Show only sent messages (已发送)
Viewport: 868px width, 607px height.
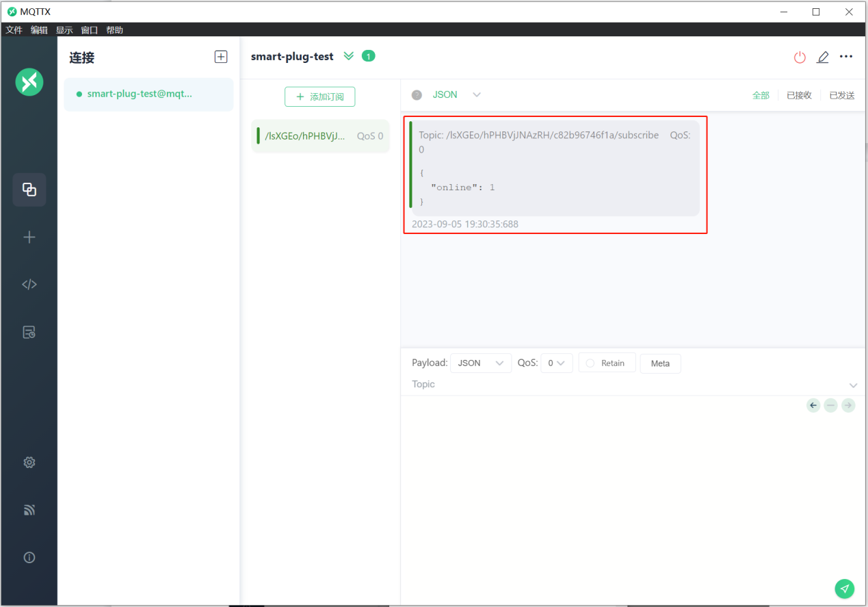tap(841, 96)
